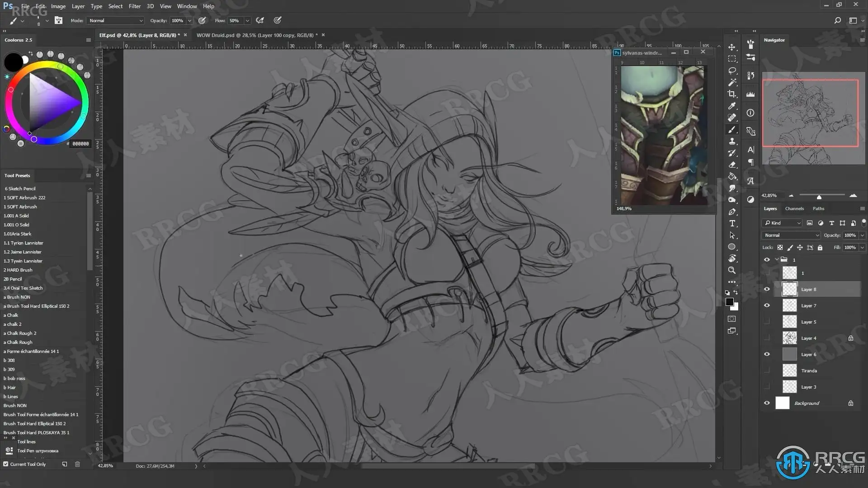
Task: Hide the Background layer
Action: [767, 403]
